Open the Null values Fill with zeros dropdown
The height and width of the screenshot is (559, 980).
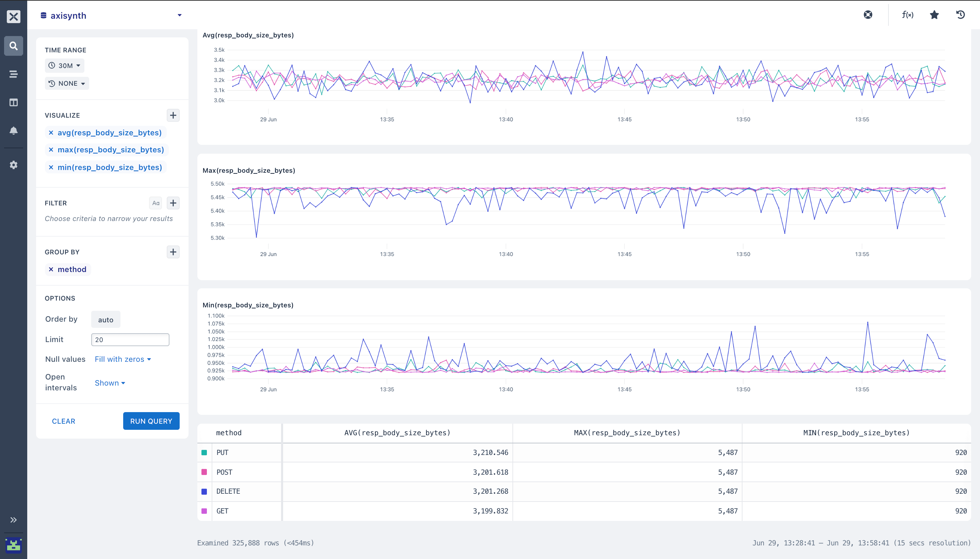pos(122,359)
